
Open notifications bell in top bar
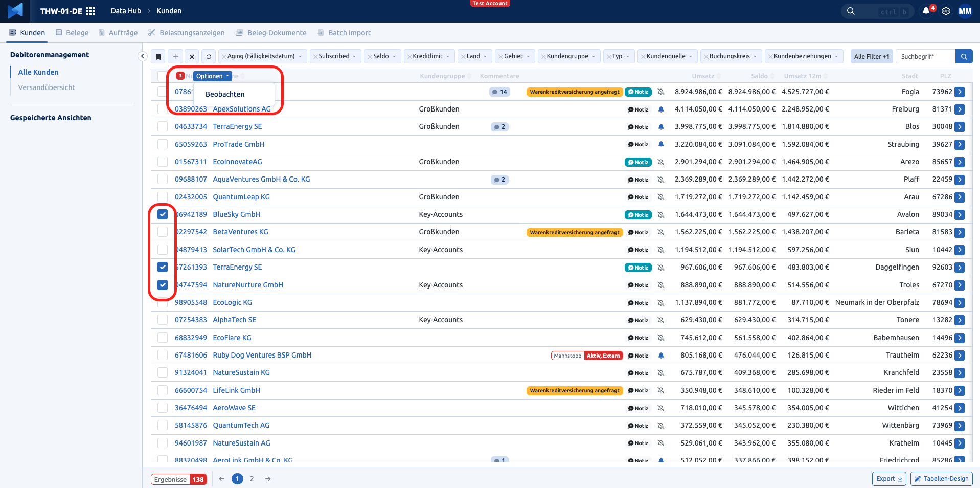(926, 11)
